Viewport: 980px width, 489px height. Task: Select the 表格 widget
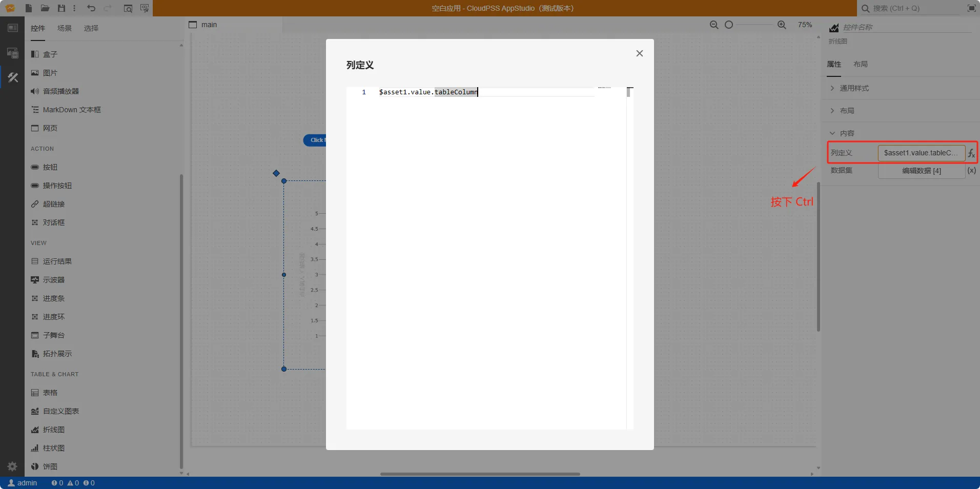coord(44,393)
